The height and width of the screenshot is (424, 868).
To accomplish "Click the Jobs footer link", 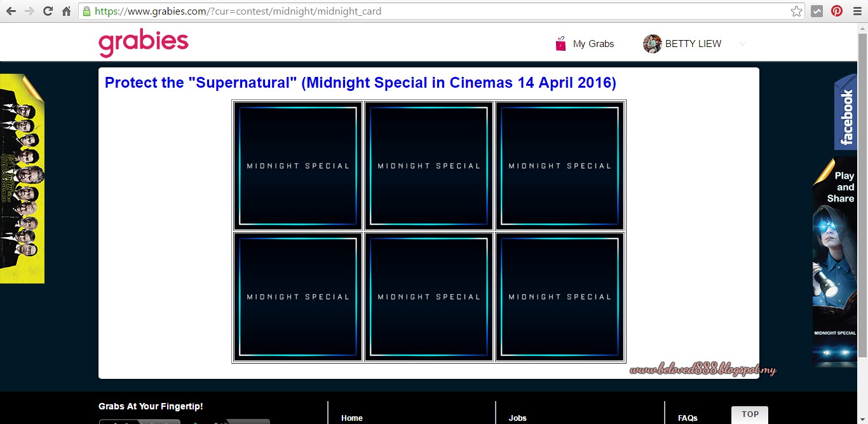I will click(x=518, y=418).
